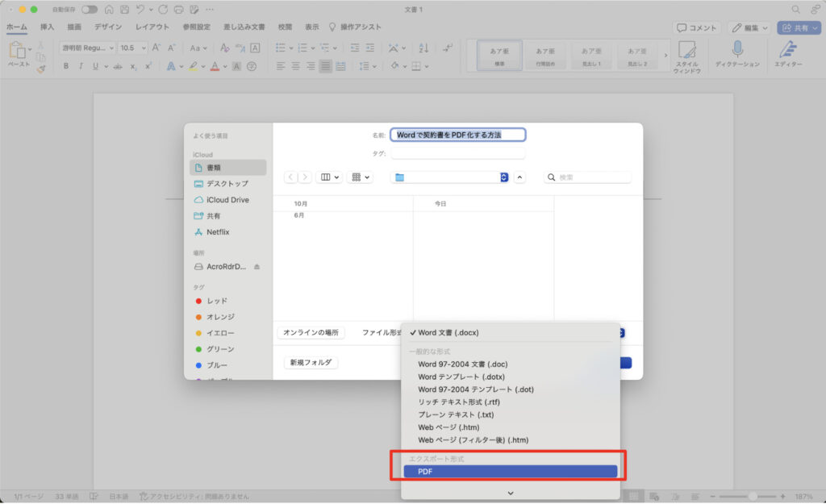Click the text highlight color icon

(194, 66)
